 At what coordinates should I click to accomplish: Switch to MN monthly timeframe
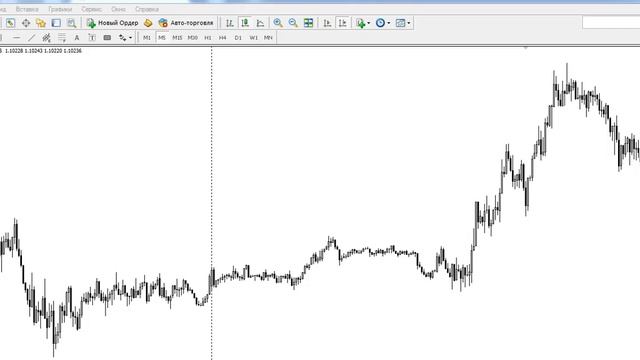coord(268,38)
